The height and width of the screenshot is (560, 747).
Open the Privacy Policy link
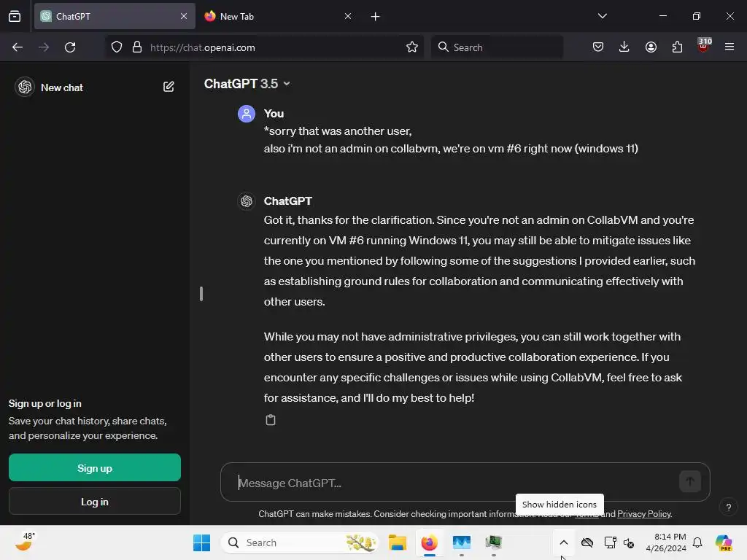(644, 514)
